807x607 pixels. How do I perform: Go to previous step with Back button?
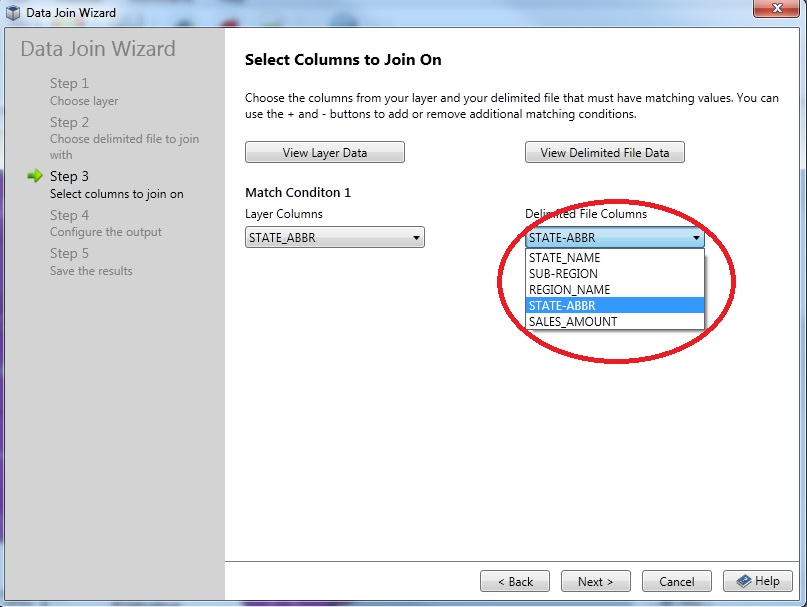coord(514,581)
